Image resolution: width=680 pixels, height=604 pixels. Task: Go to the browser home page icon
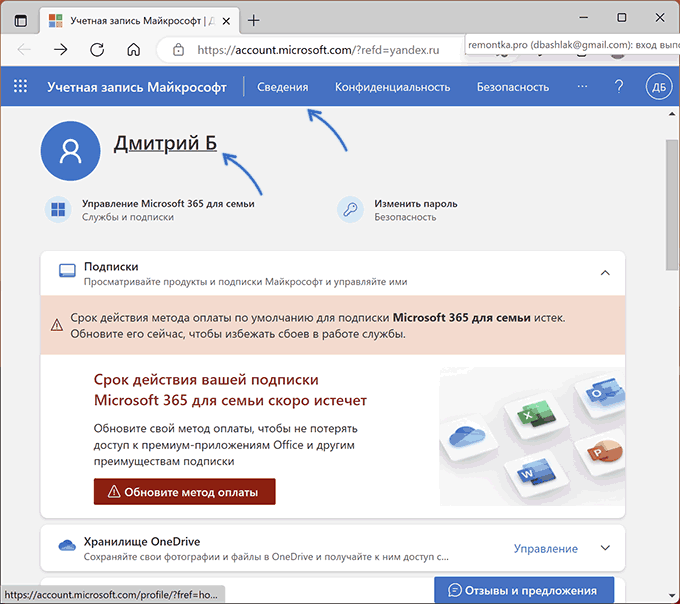tap(134, 50)
